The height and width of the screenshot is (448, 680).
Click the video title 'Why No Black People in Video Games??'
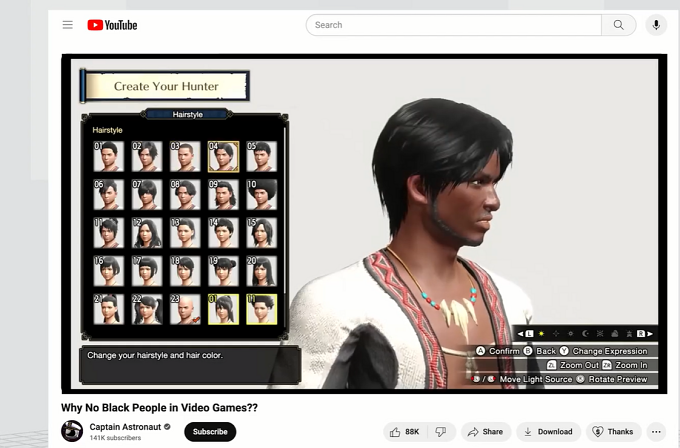click(159, 408)
